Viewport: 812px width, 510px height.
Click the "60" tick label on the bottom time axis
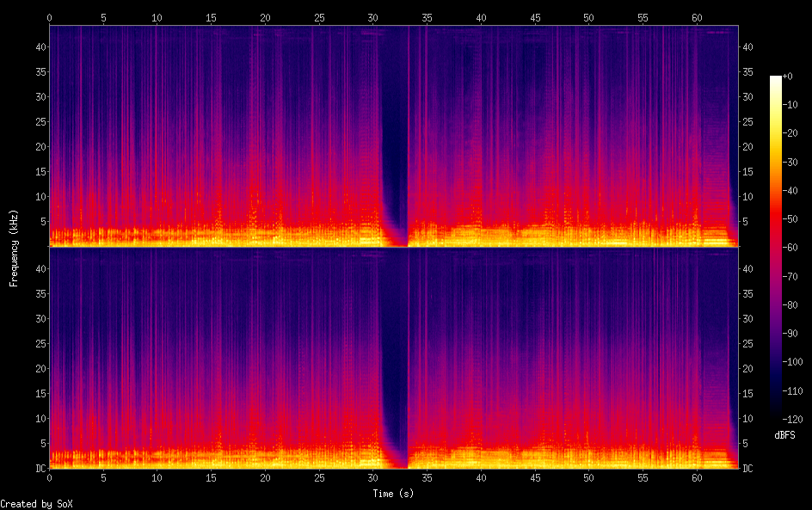697,478
